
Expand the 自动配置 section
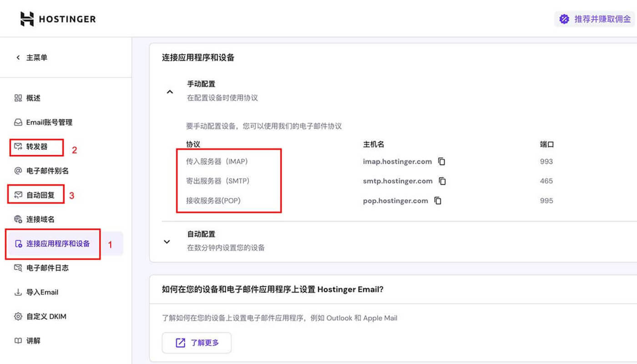167,242
